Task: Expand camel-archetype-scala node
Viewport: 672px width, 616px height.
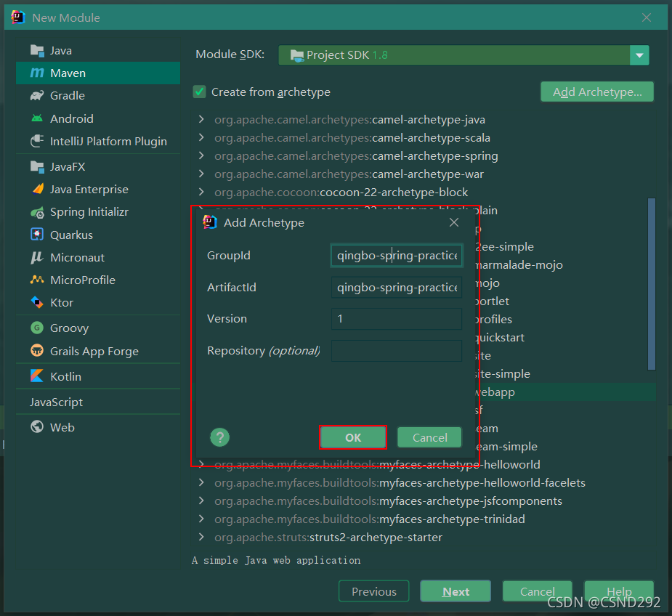Action: coord(201,137)
